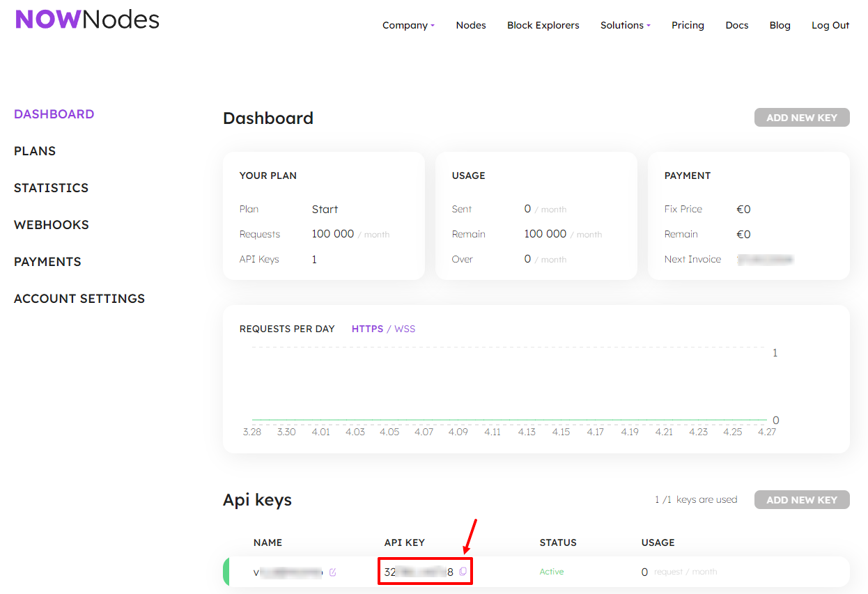Screen dimensions: 868x594
Task: Switch the chart to HTTPS requests
Action: [367, 329]
